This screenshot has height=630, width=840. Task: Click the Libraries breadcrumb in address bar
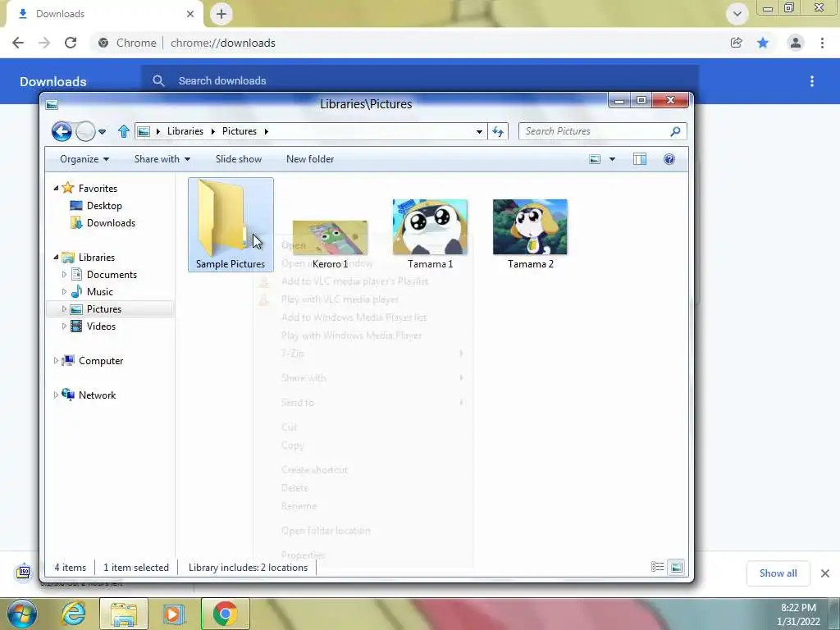click(x=185, y=131)
